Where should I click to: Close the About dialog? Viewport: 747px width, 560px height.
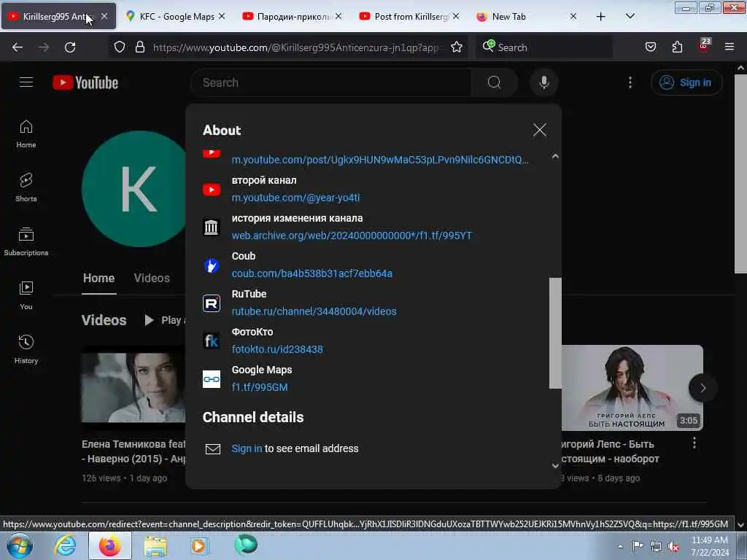(539, 130)
